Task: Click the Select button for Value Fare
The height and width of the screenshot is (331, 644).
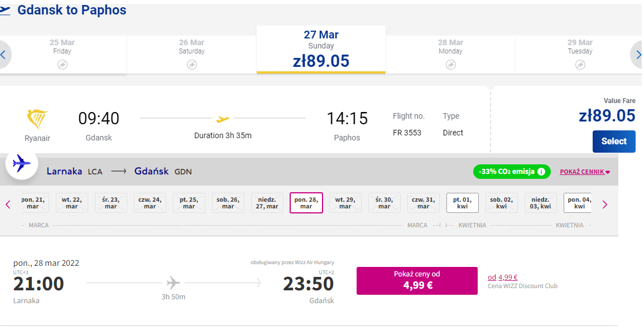Action: 614,141
